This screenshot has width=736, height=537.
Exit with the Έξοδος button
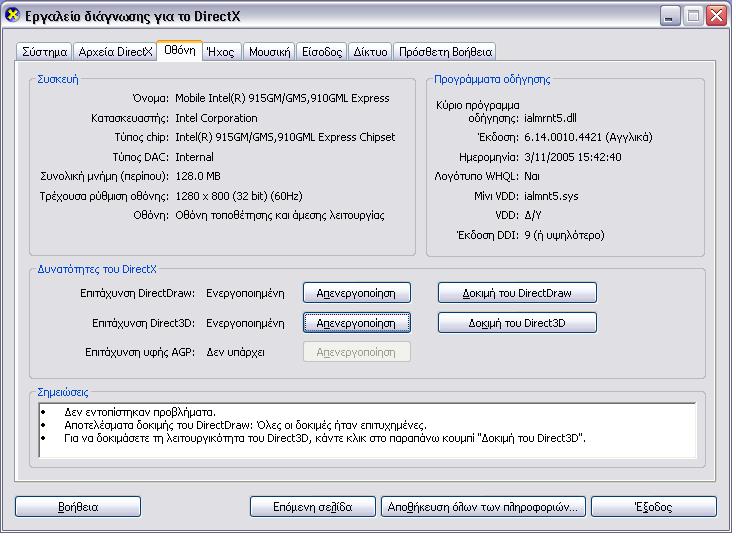point(654,507)
